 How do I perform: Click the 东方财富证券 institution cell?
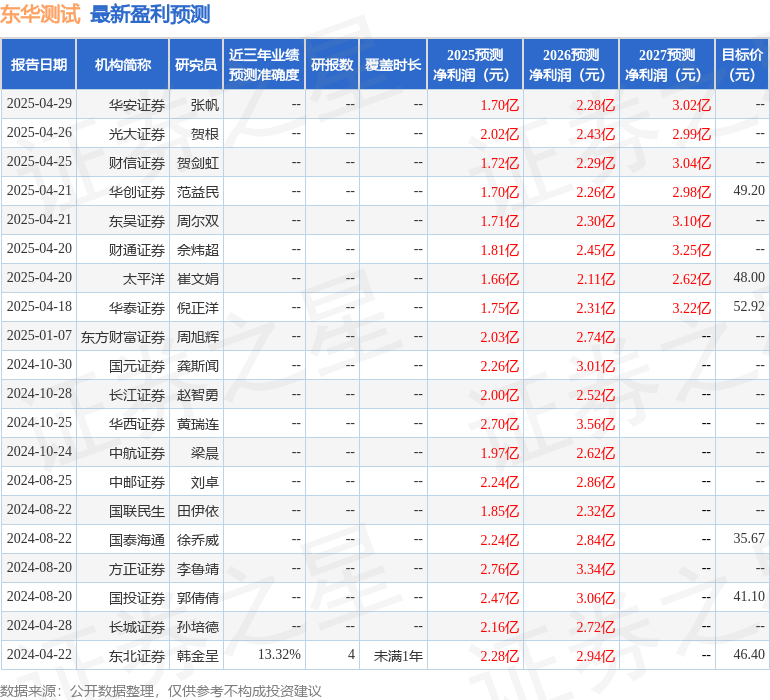point(123,336)
